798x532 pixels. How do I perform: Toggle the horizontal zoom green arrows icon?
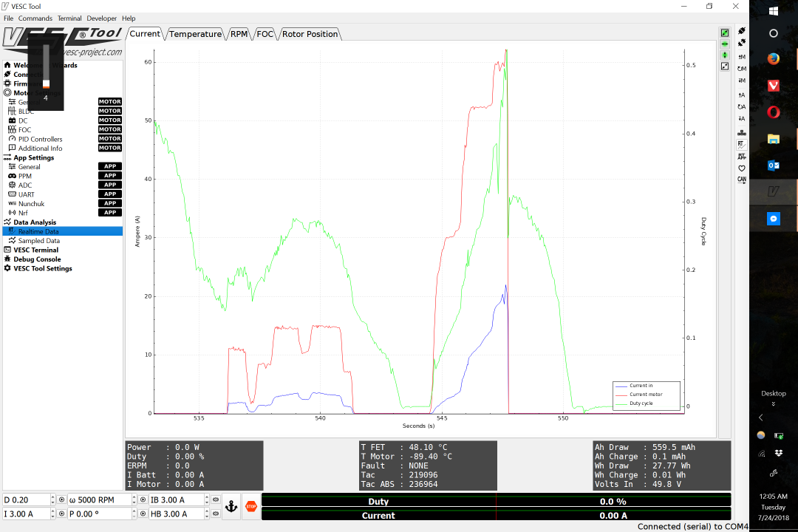(x=725, y=43)
